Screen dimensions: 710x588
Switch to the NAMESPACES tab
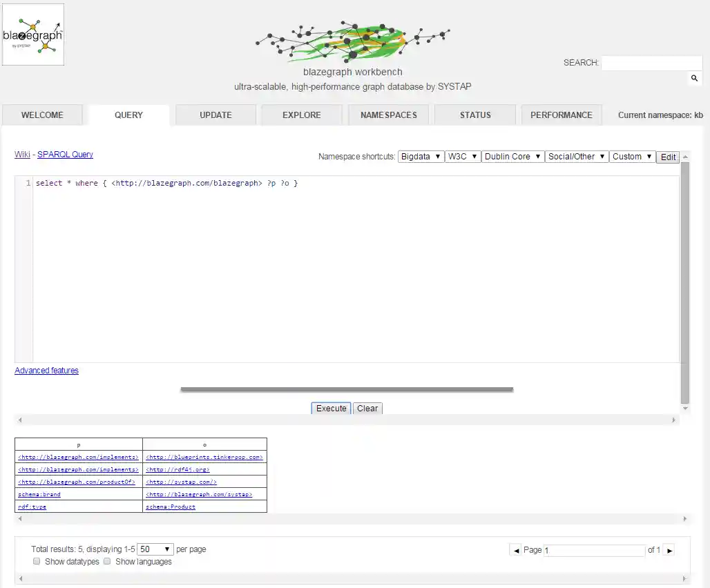click(x=389, y=115)
